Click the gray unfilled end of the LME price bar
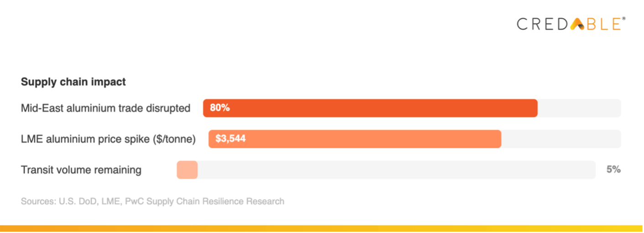Screen dimensions: 644x233 pos(560,139)
